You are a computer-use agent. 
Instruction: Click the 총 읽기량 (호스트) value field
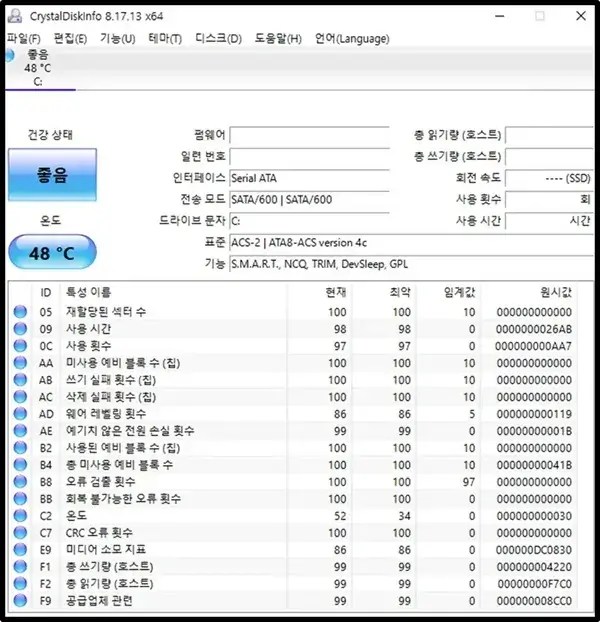tap(549, 135)
